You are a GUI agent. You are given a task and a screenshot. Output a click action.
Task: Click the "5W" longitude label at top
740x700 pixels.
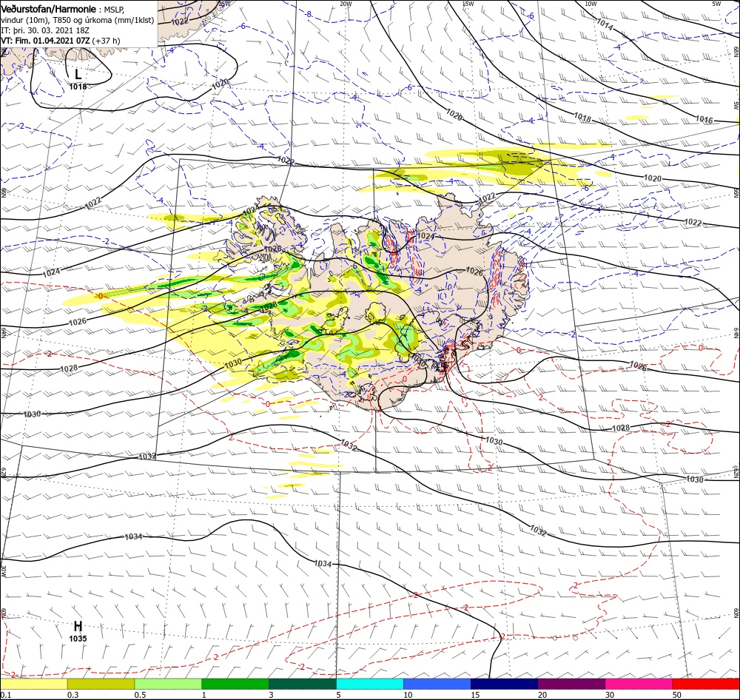716,4
